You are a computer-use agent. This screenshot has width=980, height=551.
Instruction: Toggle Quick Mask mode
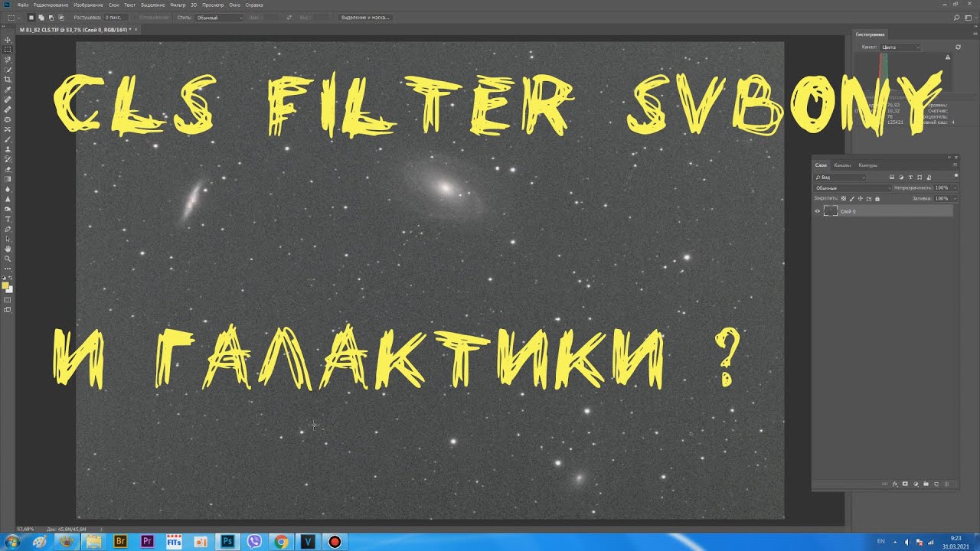click(x=8, y=299)
